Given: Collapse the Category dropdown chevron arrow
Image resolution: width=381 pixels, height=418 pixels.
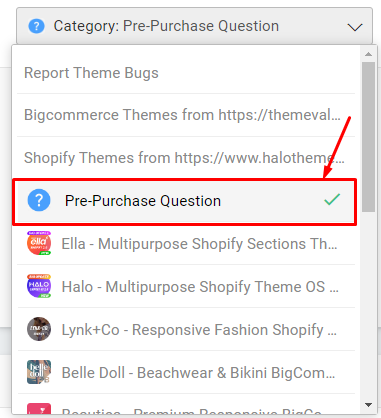Looking at the screenshot, I should 355,27.
